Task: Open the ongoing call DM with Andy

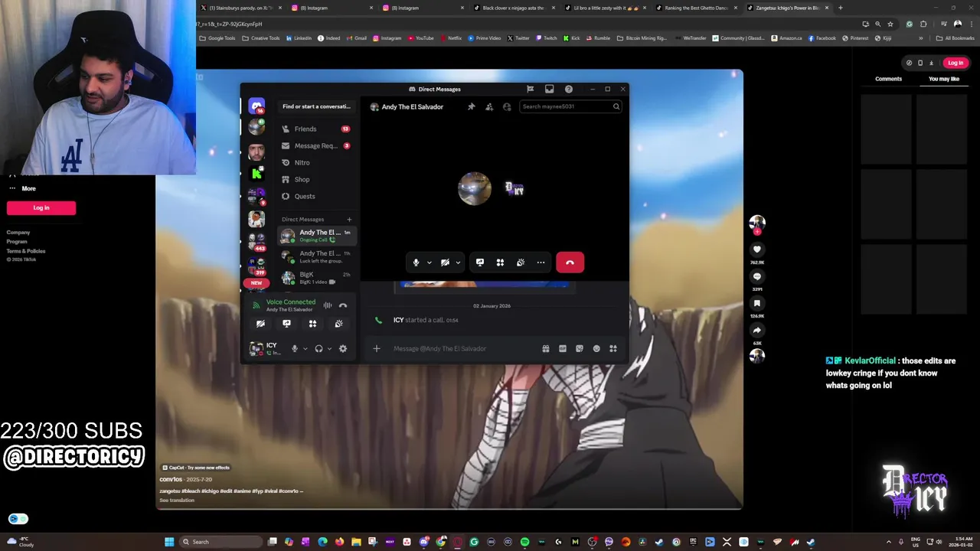Action: point(316,236)
